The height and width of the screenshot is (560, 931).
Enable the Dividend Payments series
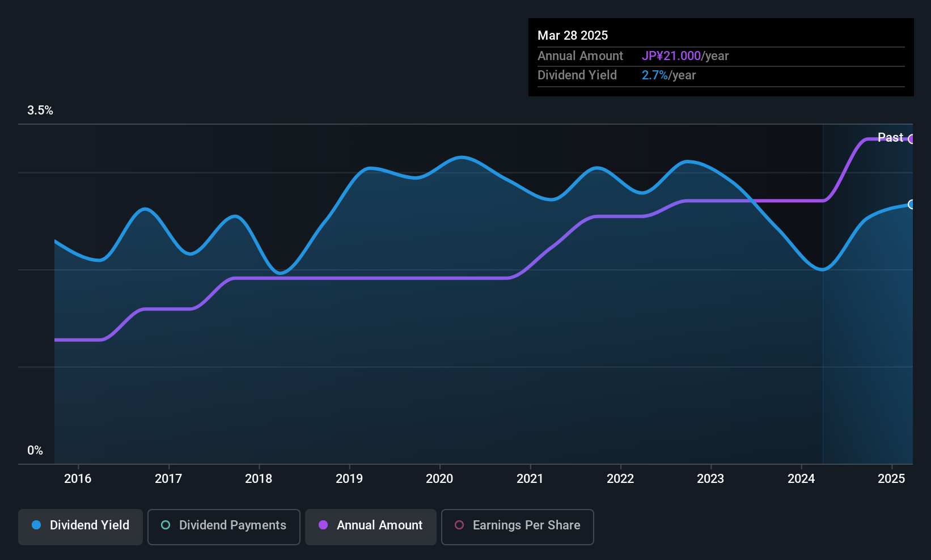pos(232,525)
